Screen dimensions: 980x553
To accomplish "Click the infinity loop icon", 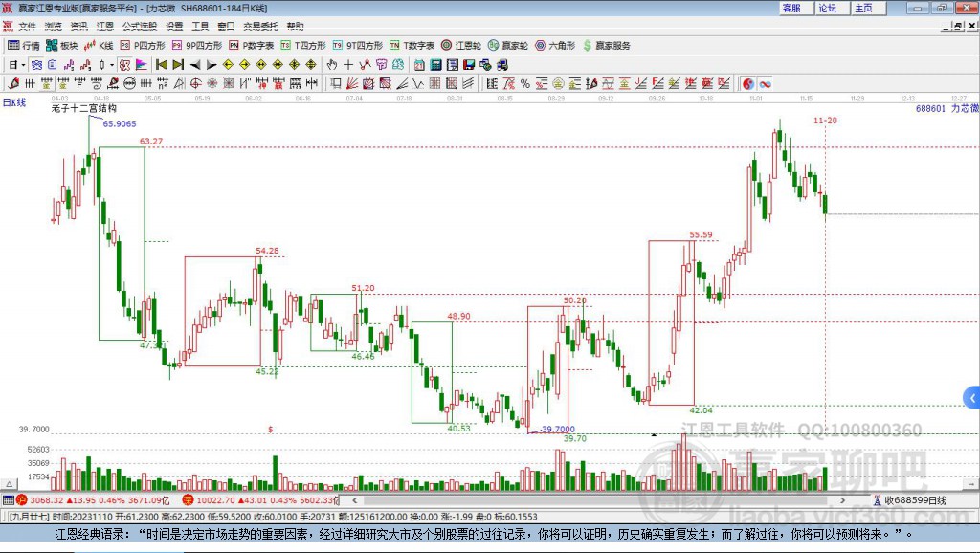I will pyautogui.click(x=765, y=84).
